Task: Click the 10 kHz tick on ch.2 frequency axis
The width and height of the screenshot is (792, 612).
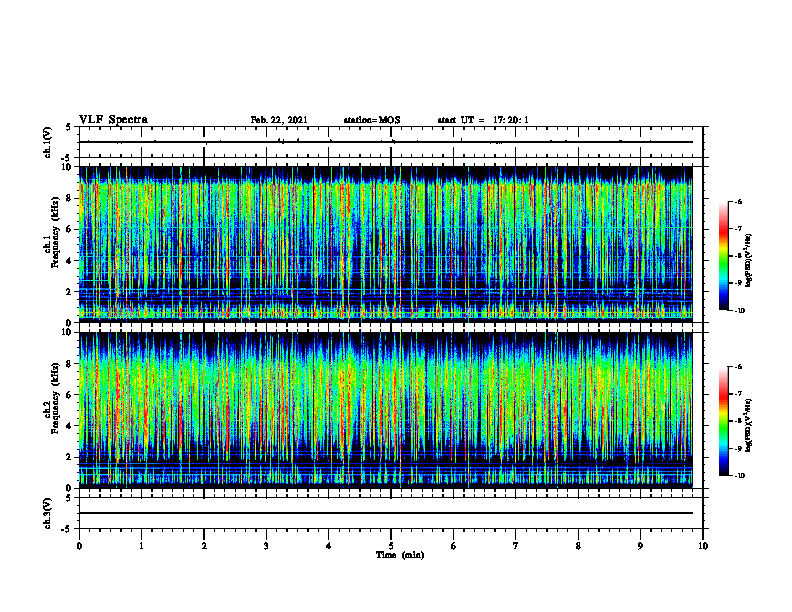Action: (69, 332)
